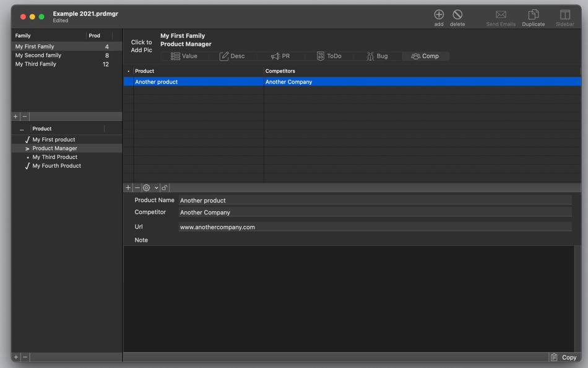Click the Product header in left product list

67,128
